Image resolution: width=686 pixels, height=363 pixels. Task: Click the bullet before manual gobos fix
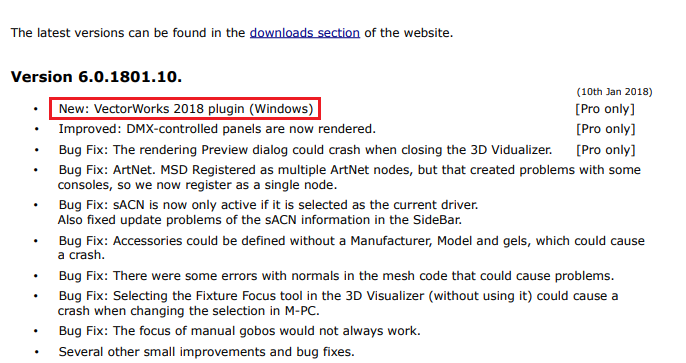[36, 331]
